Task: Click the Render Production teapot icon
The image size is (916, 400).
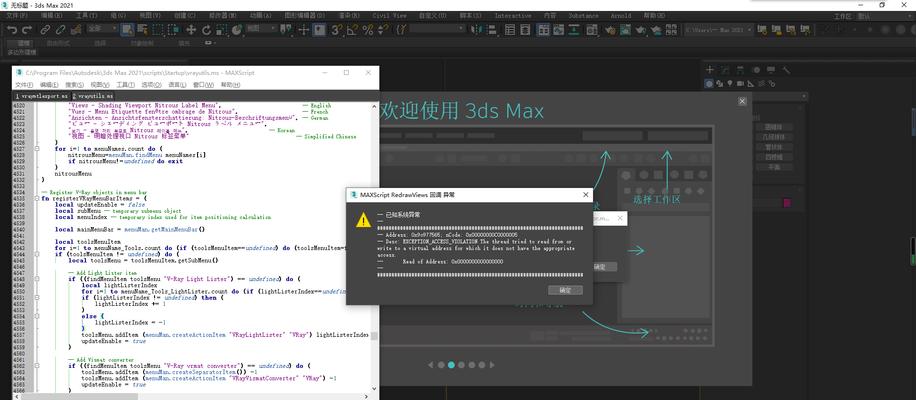Action: tap(641, 29)
